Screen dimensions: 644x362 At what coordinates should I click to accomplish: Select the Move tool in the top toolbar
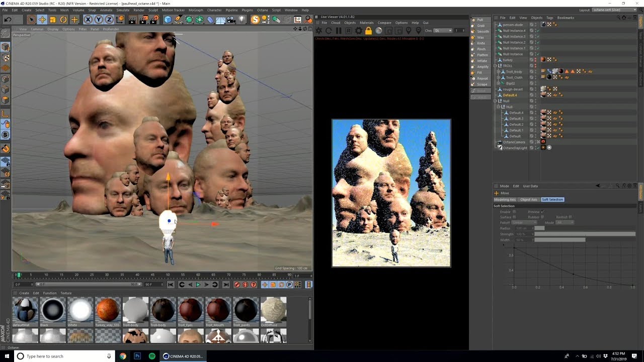(x=42, y=20)
